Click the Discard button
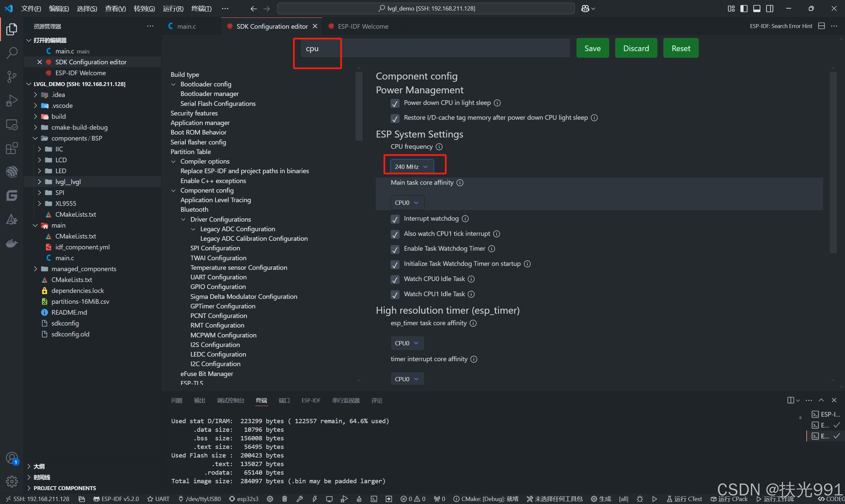Viewport: 845px width, 504px height. pos(636,48)
